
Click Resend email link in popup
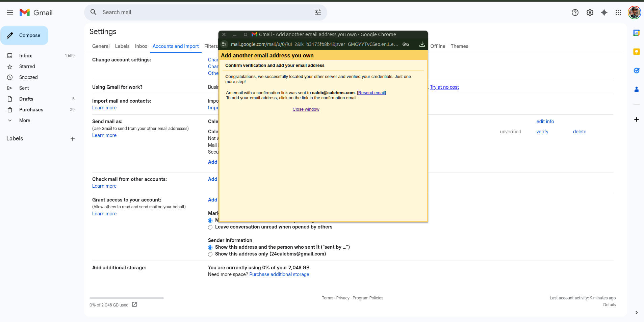[371, 93]
